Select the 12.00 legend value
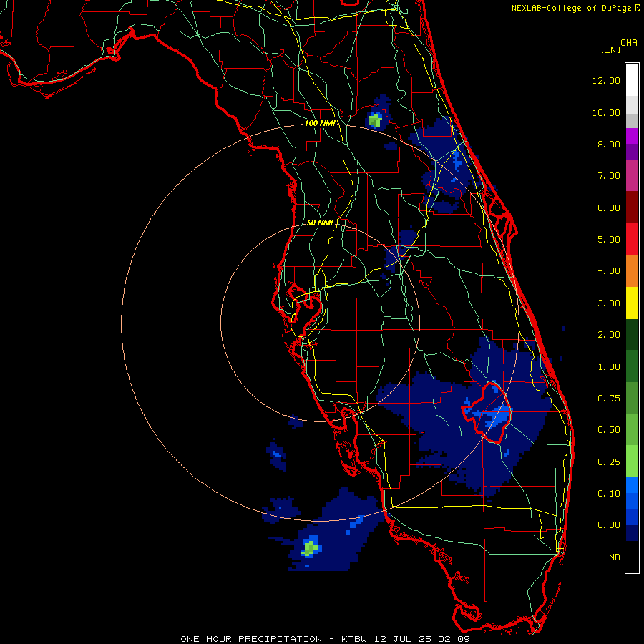This screenshot has width=644, height=644. click(x=606, y=80)
